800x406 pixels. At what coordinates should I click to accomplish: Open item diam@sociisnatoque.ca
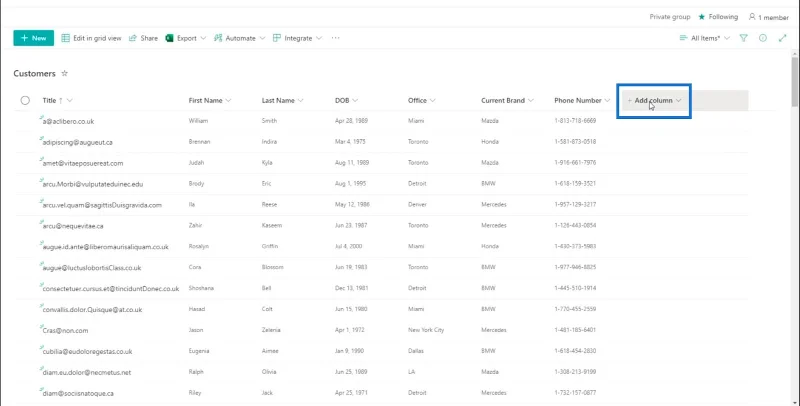click(x=78, y=393)
